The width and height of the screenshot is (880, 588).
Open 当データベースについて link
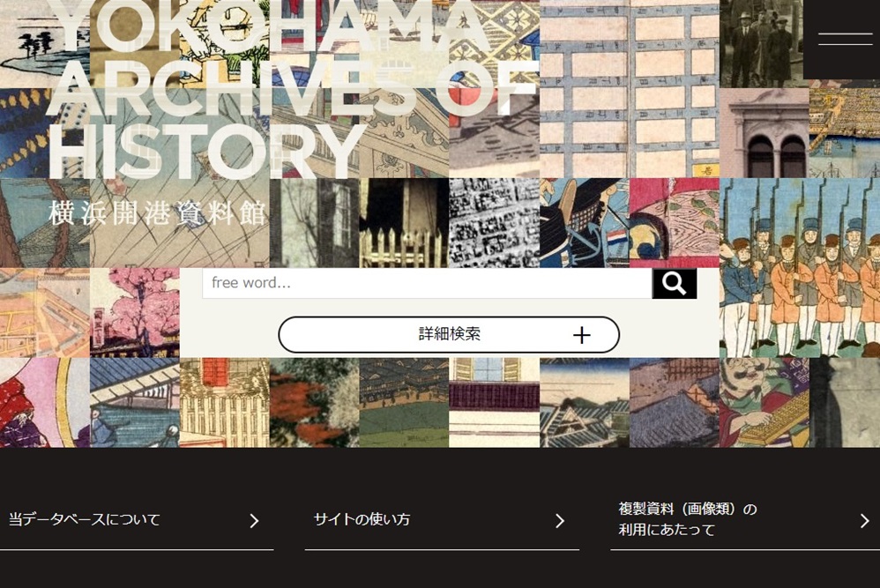137,520
